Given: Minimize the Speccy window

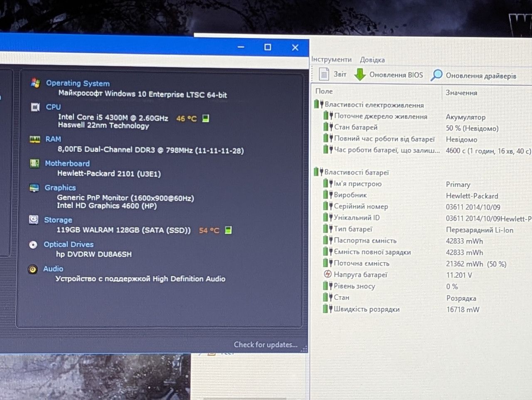Looking at the screenshot, I should (241, 47).
